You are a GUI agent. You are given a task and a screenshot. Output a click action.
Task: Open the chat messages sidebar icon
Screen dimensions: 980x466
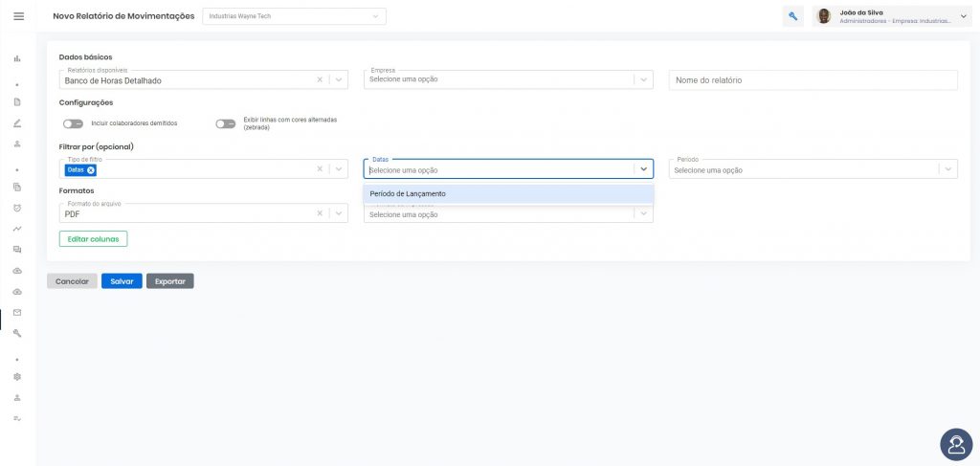[17, 249]
